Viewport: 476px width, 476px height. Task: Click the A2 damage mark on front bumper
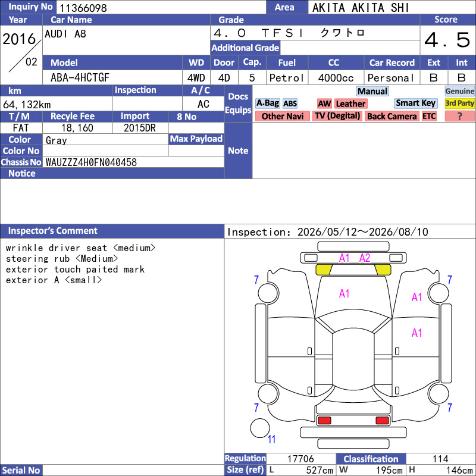tap(365, 258)
